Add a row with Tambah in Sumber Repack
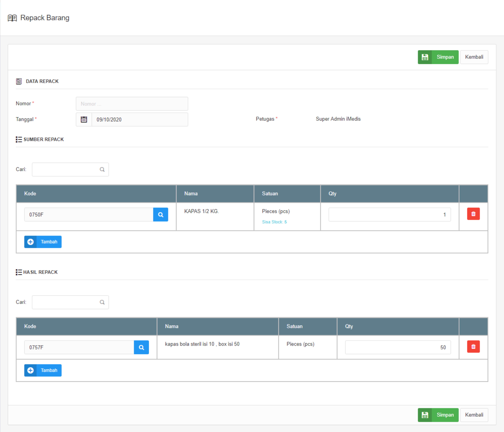This screenshot has height=432, width=504. [43, 242]
